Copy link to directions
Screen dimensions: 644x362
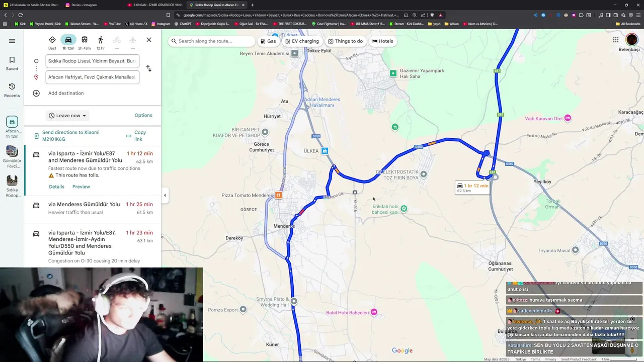coord(137,136)
